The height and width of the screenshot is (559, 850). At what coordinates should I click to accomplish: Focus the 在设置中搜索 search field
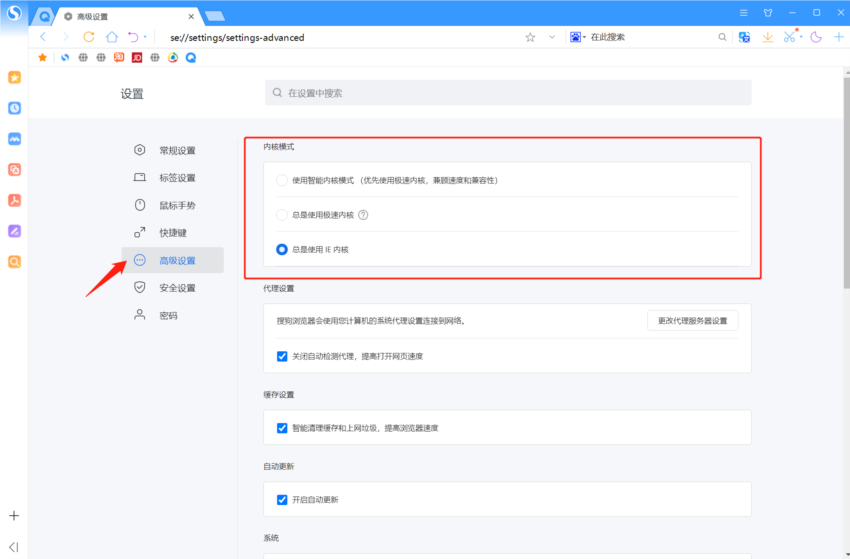[x=508, y=93]
